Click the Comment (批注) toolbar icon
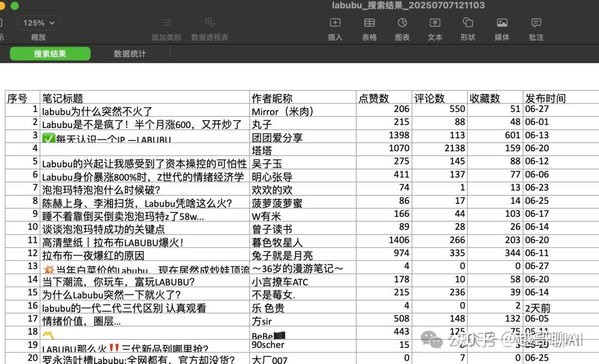Viewport: 599px width, 364px height. [x=536, y=23]
